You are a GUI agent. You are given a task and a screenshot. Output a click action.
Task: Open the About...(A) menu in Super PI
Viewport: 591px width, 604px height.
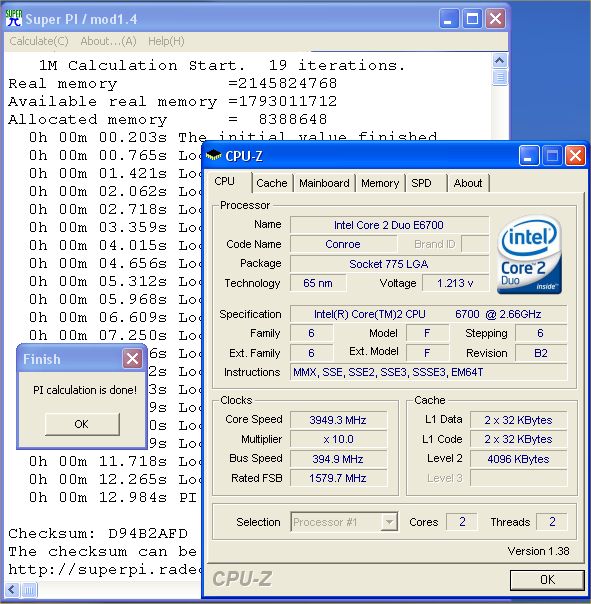[108, 41]
